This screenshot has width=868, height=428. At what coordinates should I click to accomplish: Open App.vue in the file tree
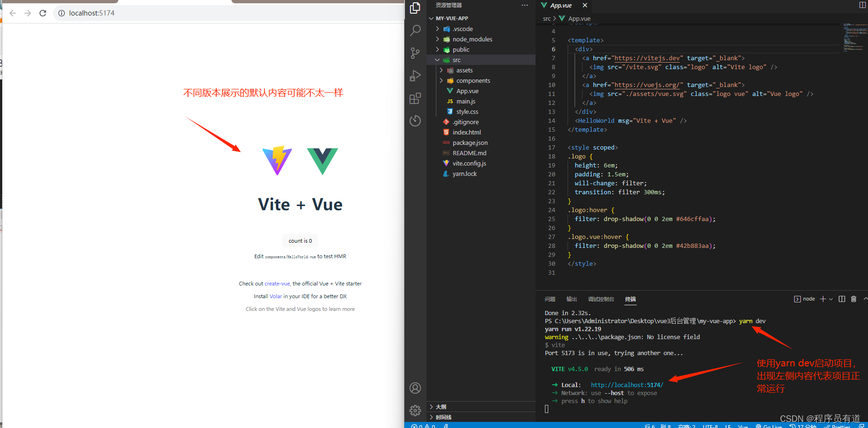[x=467, y=91]
